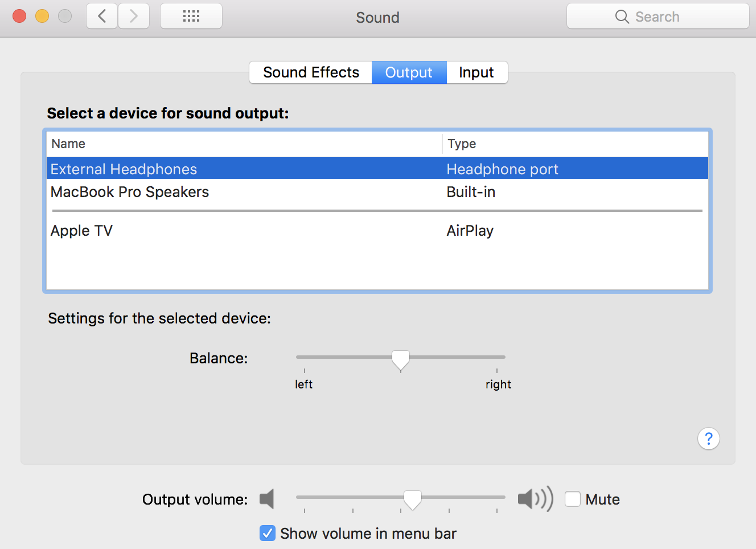This screenshot has height=549, width=756.
Task: Switch to the Sound Effects tab
Action: click(311, 72)
